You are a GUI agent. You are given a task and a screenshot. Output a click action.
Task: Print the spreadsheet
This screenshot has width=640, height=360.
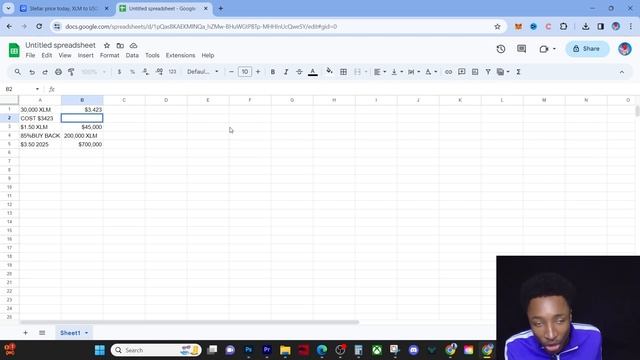58,72
